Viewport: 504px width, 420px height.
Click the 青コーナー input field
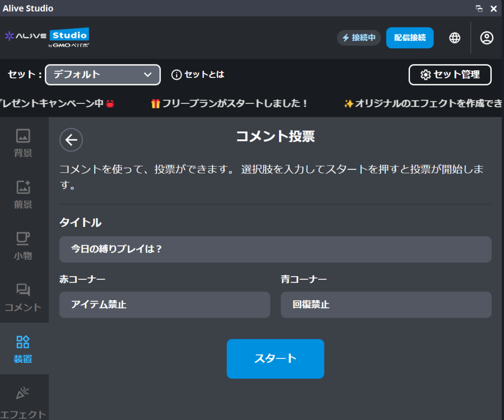tap(386, 305)
